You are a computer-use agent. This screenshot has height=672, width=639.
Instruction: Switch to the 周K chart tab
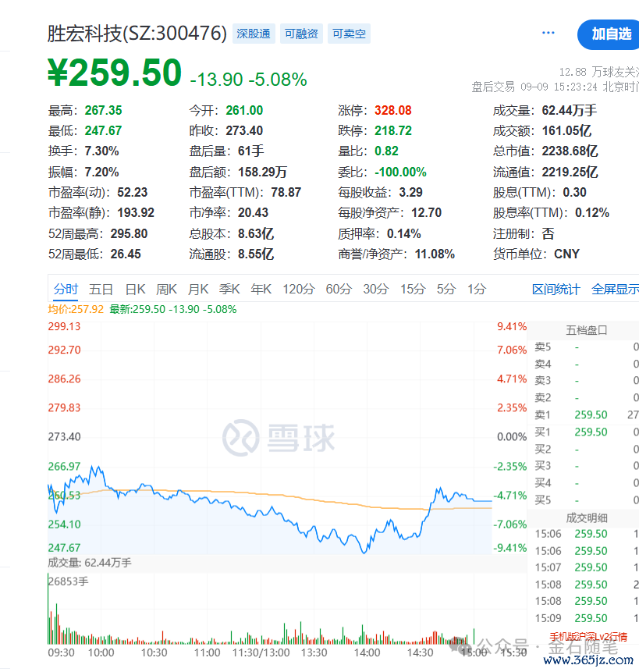(x=167, y=290)
